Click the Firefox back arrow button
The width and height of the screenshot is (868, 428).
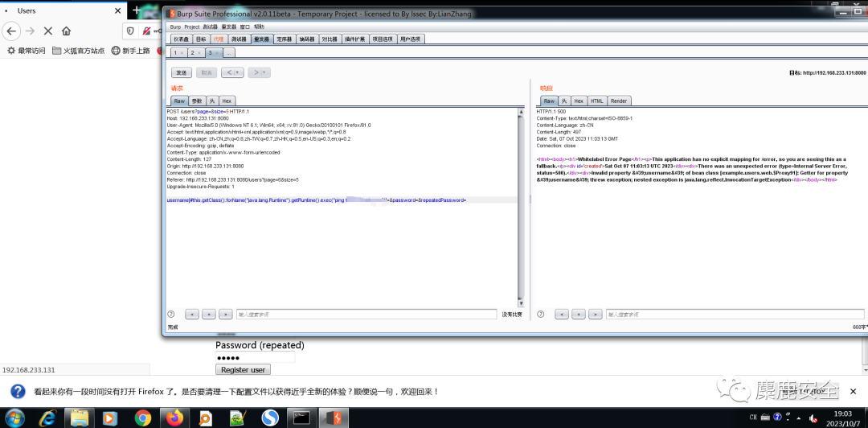point(11,31)
